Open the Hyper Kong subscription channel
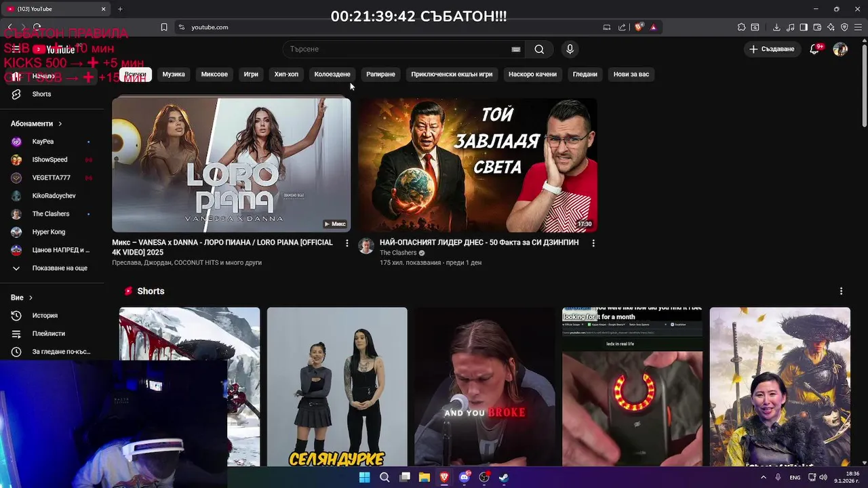868x488 pixels. pos(53,232)
